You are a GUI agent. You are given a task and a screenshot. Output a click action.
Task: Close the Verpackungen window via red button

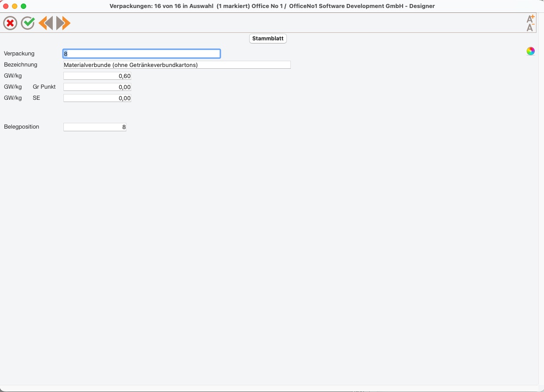click(6, 6)
